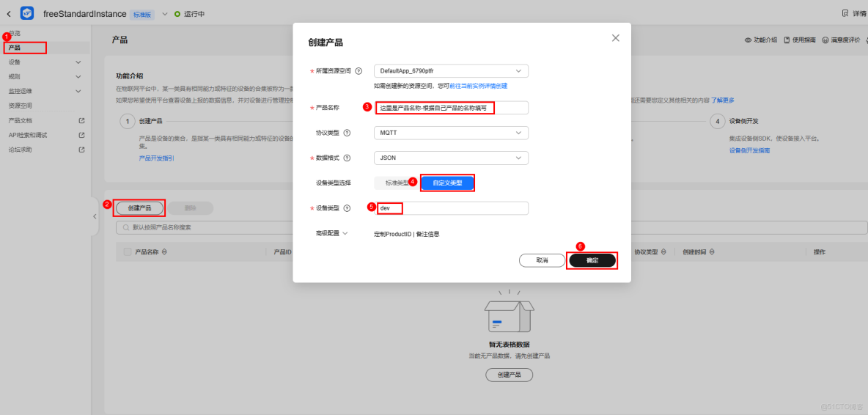Open 产品文档 in the sidebar
The width and height of the screenshot is (868, 415).
(20, 120)
